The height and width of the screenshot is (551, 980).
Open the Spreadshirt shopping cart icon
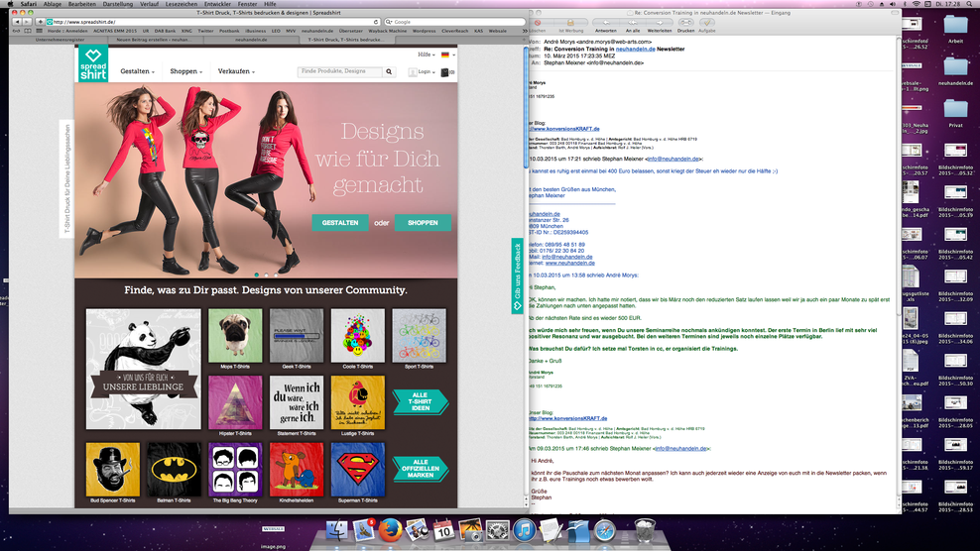(447, 72)
